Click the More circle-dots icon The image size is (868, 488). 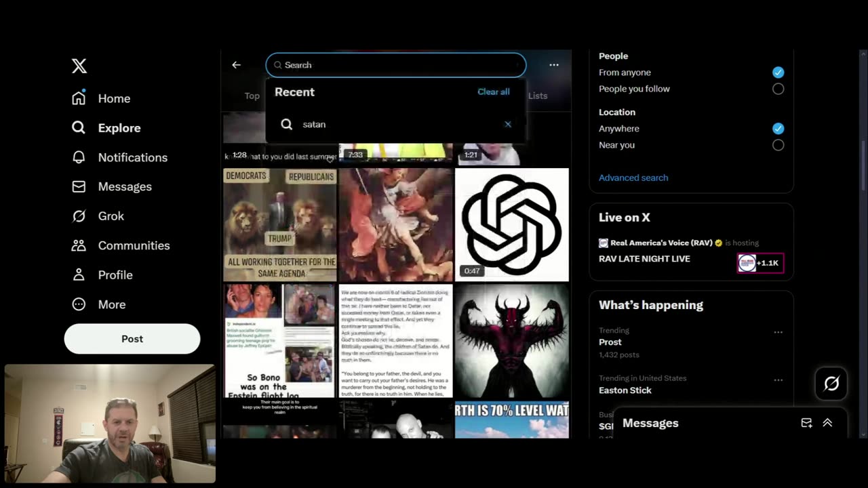pyautogui.click(x=79, y=304)
